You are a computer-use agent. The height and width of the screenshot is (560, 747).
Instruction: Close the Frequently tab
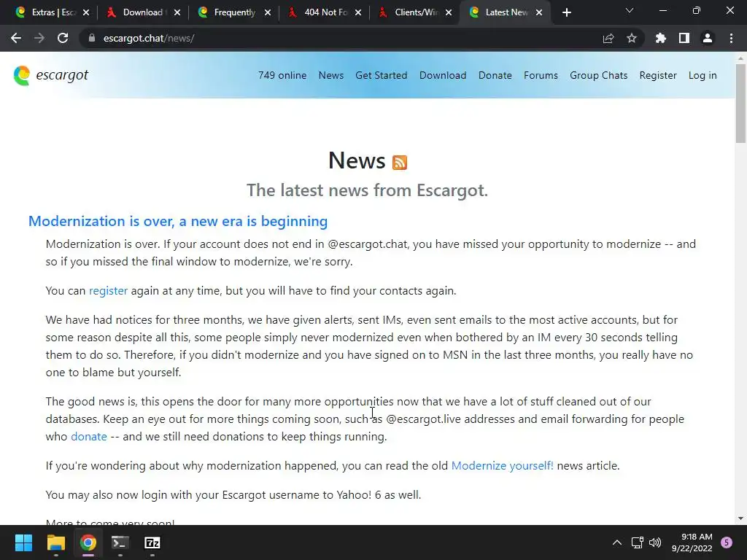tap(268, 12)
